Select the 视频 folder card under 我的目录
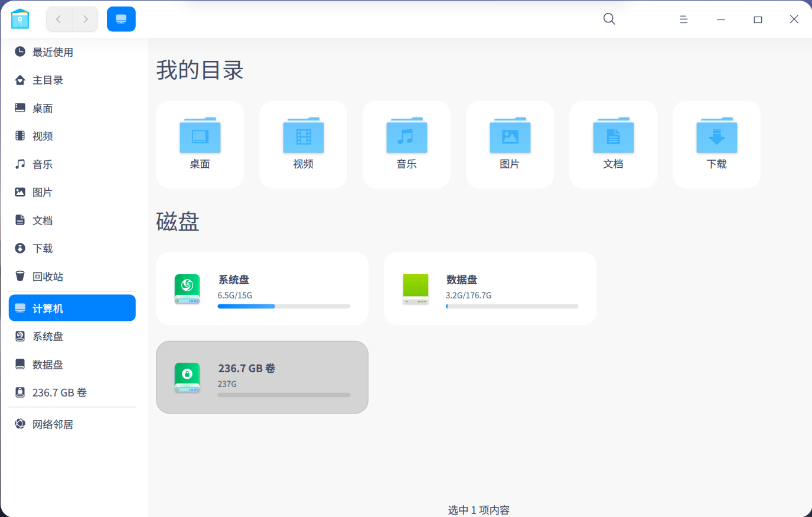The height and width of the screenshot is (517, 812). 304,145
